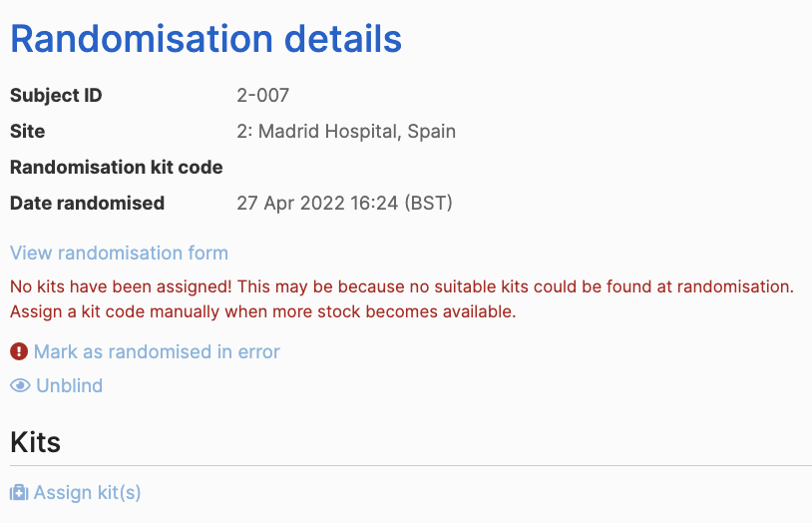Click the Randomisation kit code label

pos(117,168)
